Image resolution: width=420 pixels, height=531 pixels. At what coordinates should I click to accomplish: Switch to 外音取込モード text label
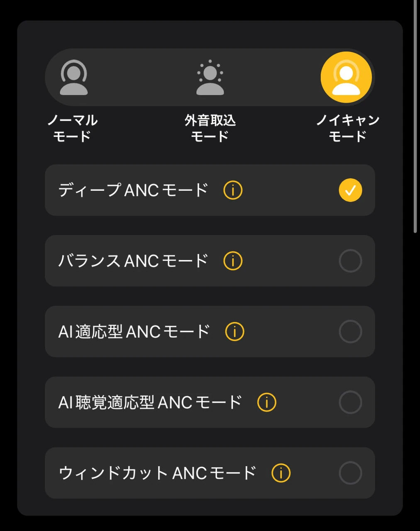click(x=210, y=128)
